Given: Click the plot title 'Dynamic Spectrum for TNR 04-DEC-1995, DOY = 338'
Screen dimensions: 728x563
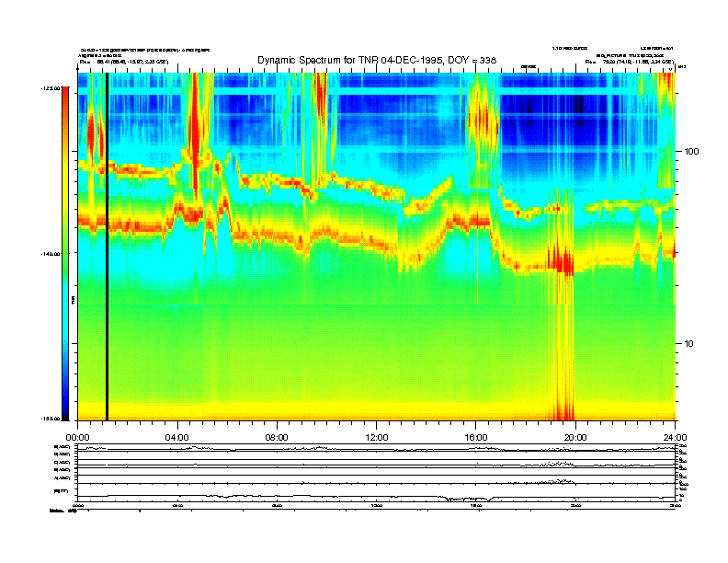Looking at the screenshot, I should point(377,60).
